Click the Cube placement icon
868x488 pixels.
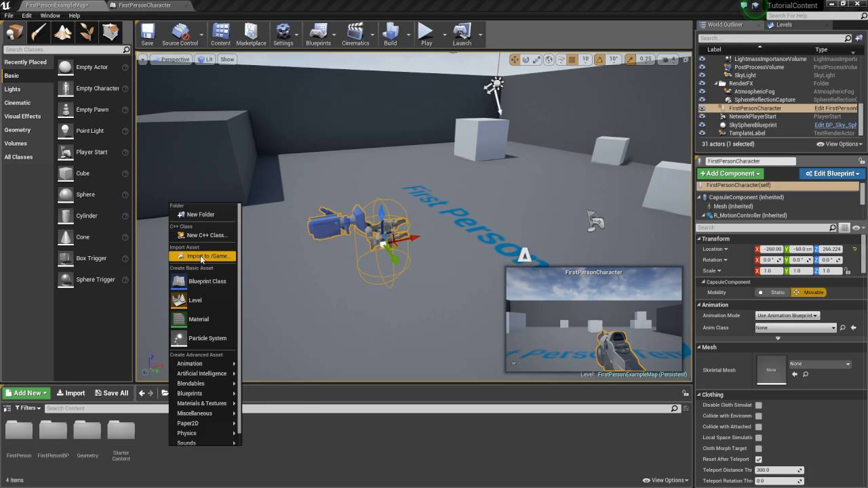coord(65,173)
